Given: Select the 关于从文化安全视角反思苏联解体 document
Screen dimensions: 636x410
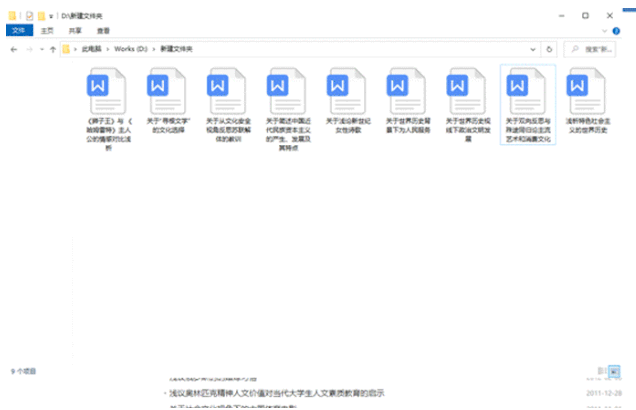Looking at the screenshot, I should tap(228, 105).
